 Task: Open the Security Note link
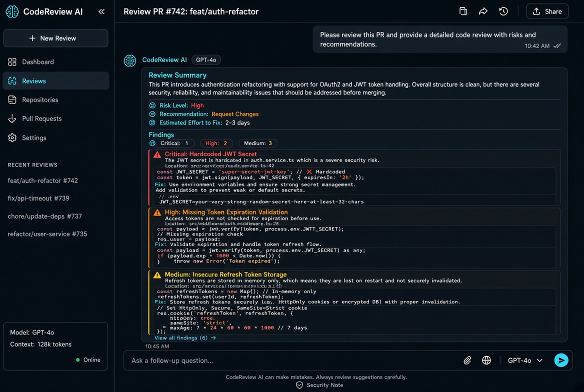click(x=325, y=385)
